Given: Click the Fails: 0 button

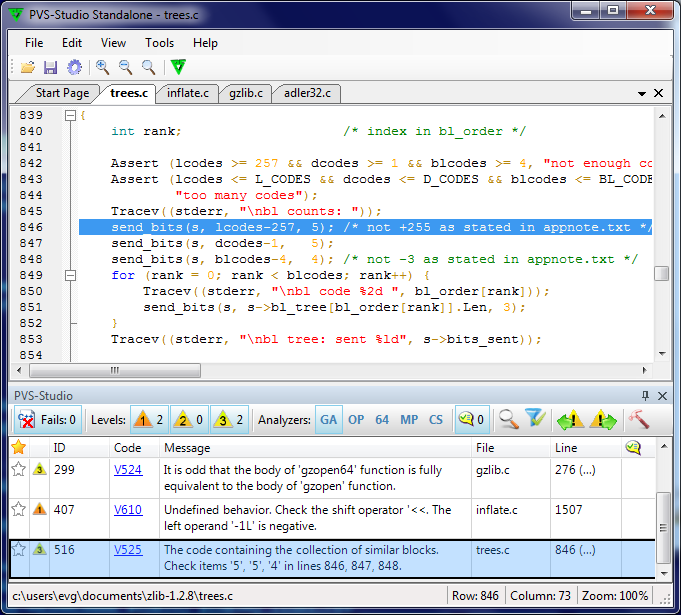Looking at the screenshot, I should tap(47, 420).
